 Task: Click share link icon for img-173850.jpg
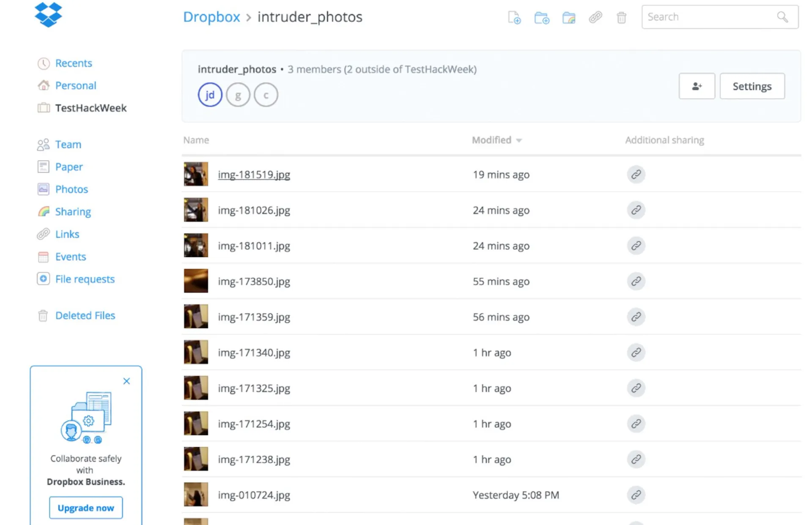[636, 281]
